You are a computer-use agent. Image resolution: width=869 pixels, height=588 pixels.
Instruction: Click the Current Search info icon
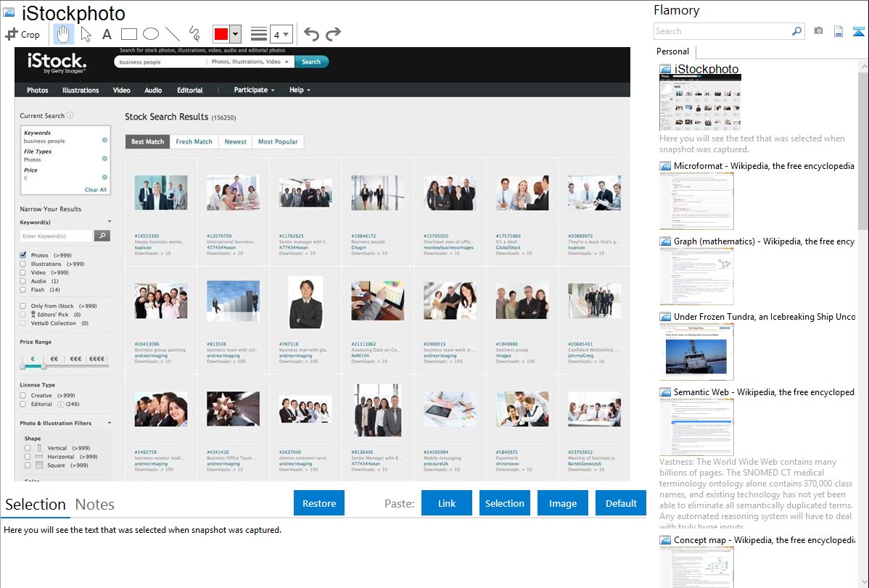coord(70,115)
